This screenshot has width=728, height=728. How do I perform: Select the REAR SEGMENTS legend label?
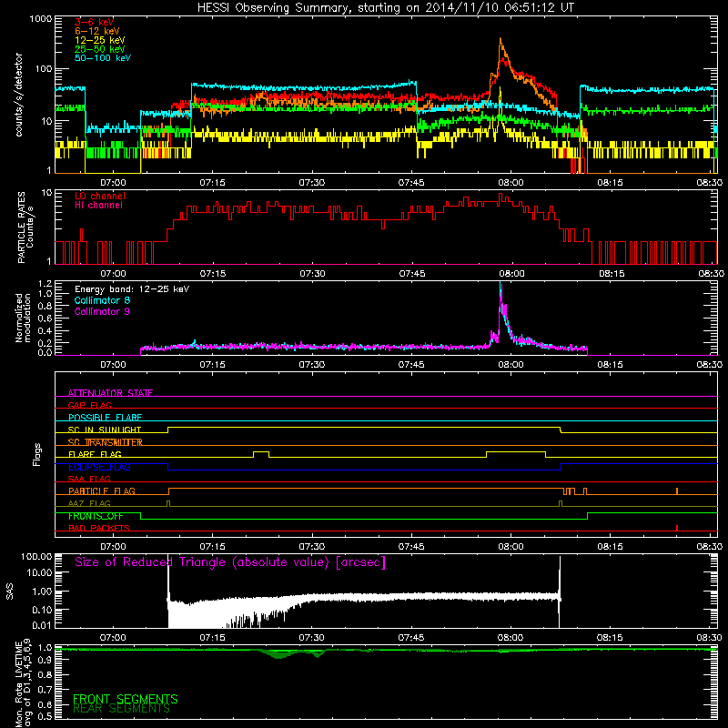point(122,708)
